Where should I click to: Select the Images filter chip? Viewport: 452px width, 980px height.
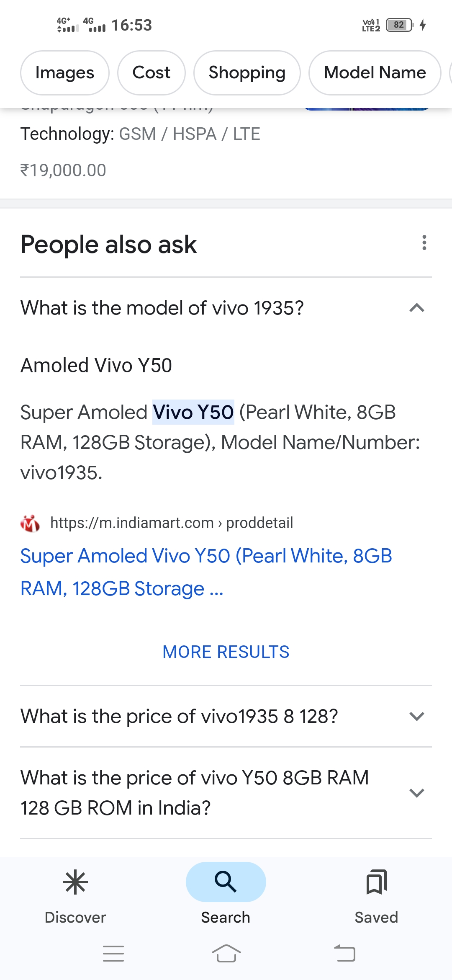[x=65, y=73]
